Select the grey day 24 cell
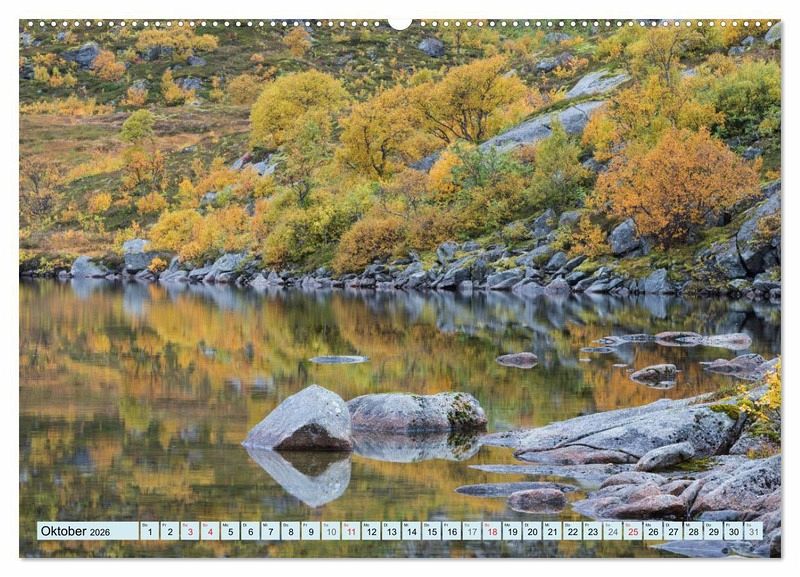Image resolution: width=800 pixels, height=577 pixels. tap(613, 531)
